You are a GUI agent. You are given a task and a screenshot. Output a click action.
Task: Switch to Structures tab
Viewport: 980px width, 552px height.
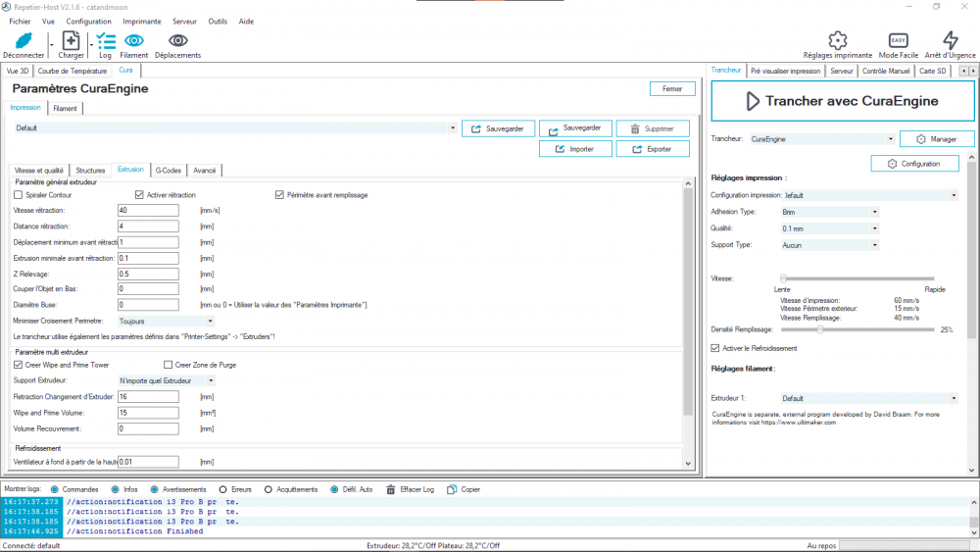click(x=90, y=170)
